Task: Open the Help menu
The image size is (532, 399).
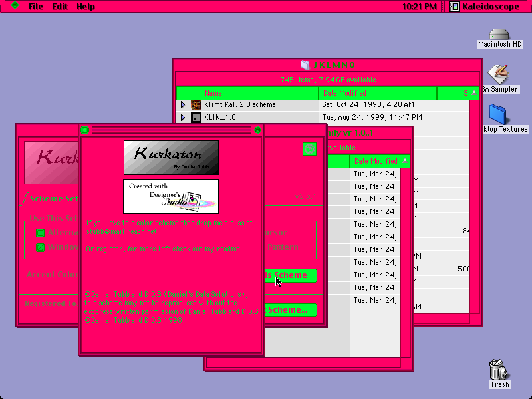Action: 86,7
